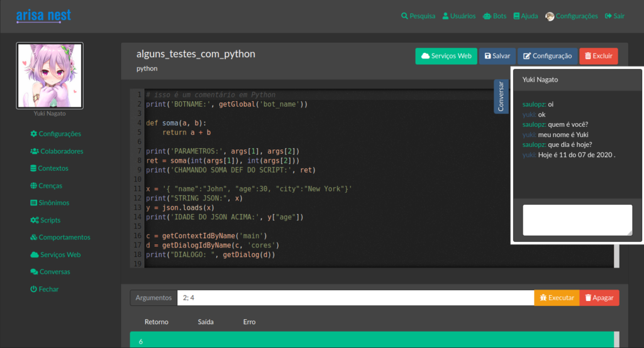Screen dimensions: 644x348
Task: Open Crenças from the sidebar
Action: click(49, 186)
